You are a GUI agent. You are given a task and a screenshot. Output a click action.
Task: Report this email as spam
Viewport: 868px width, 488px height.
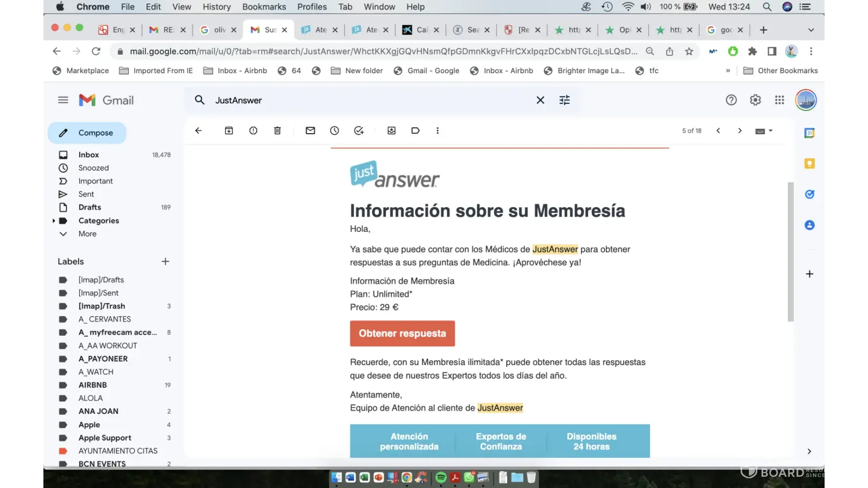[253, 131]
